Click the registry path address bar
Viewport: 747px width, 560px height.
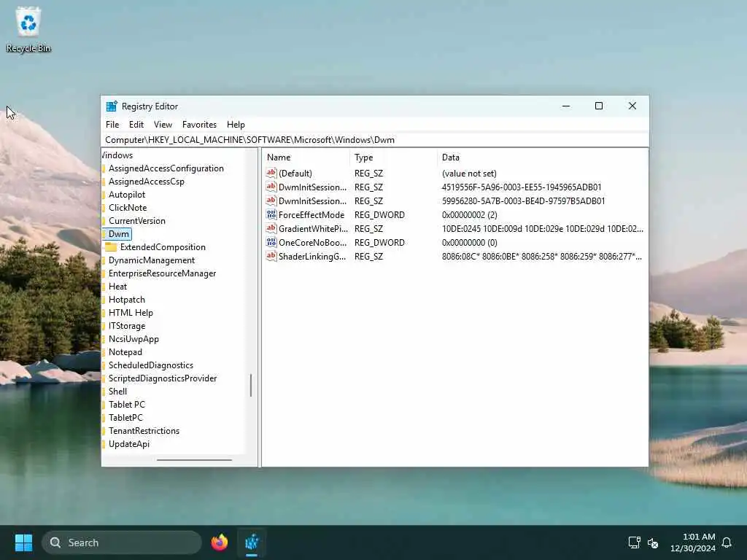click(375, 140)
